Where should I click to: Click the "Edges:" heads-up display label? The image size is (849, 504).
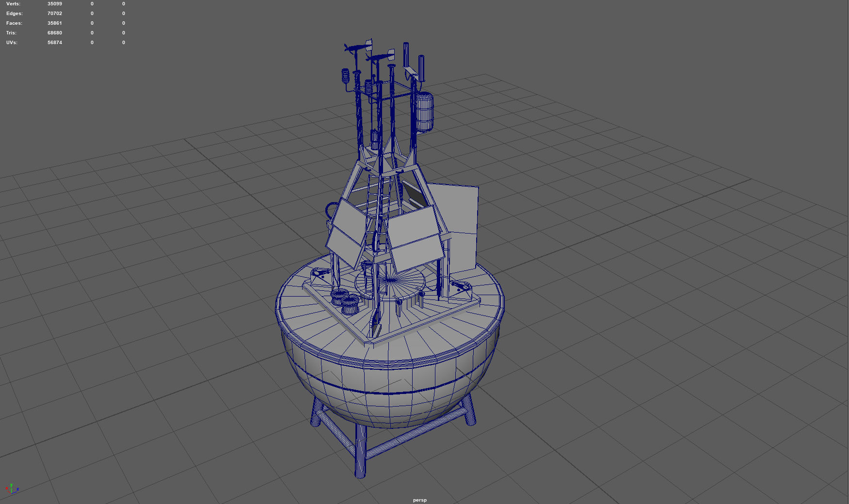[x=15, y=14]
